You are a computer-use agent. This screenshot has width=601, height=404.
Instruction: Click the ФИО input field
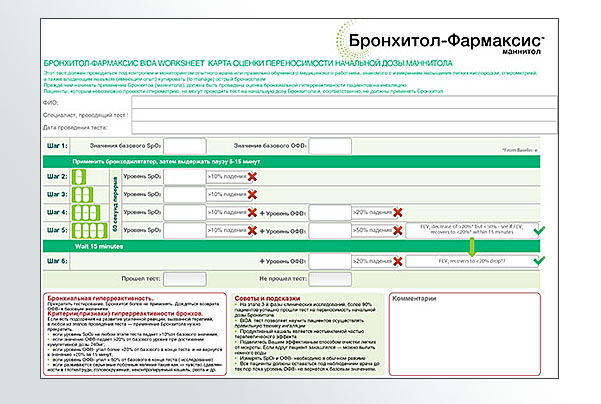302,100
